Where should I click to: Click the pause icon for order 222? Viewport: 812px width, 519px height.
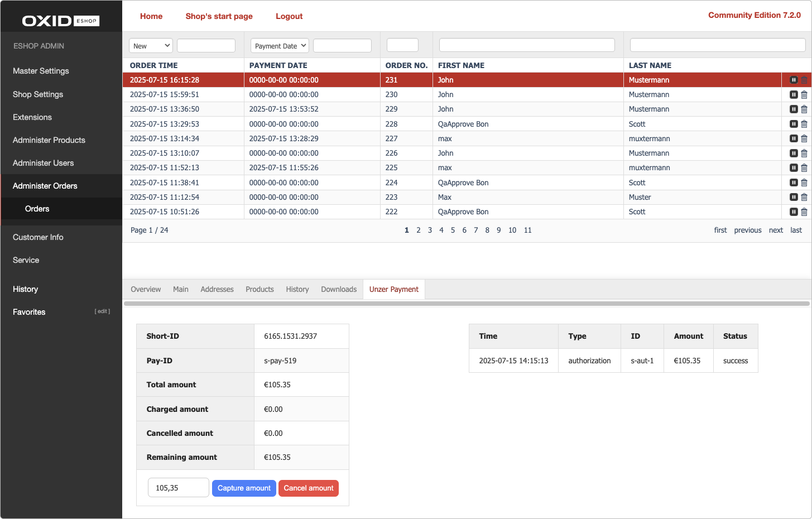pyautogui.click(x=793, y=212)
